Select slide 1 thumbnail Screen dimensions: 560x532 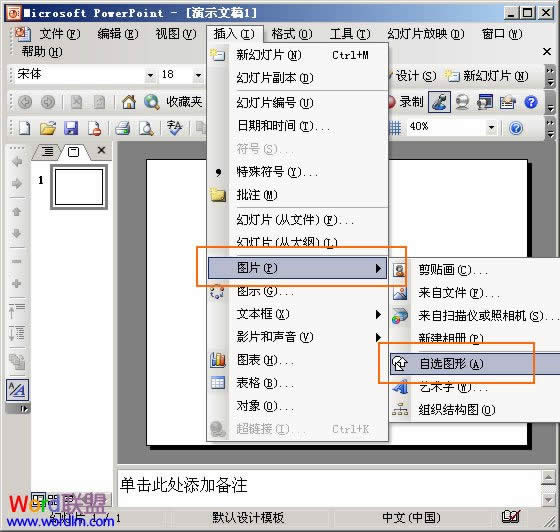tap(79, 187)
